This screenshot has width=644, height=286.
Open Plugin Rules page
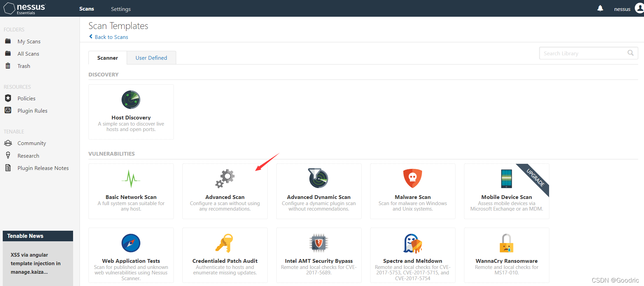click(x=32, y=111)
